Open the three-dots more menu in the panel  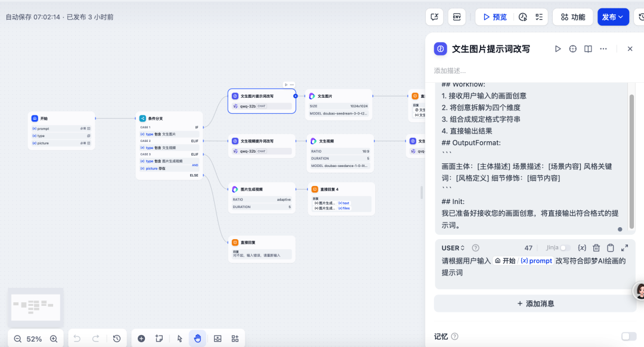click(x=603, y=49)
